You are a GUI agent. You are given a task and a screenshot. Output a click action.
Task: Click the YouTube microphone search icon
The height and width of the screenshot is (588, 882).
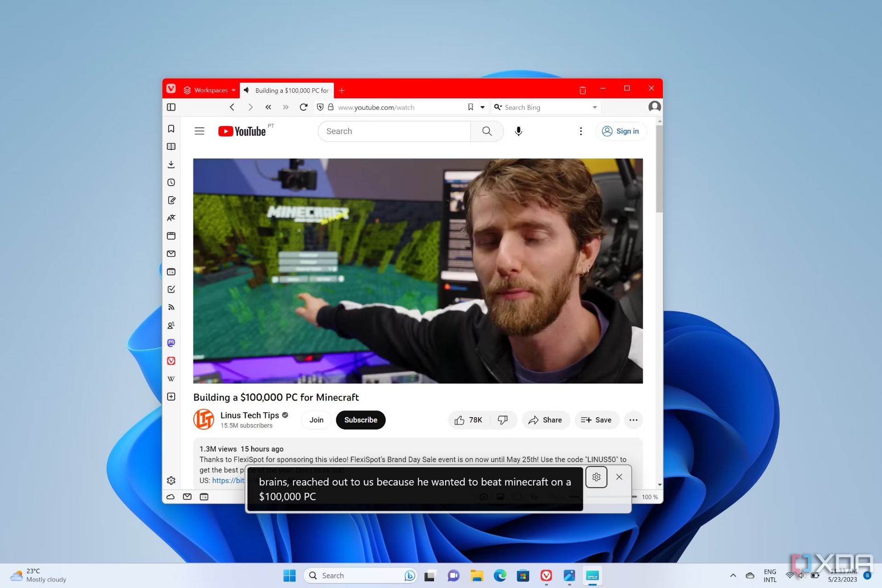(x=519, y=131)
